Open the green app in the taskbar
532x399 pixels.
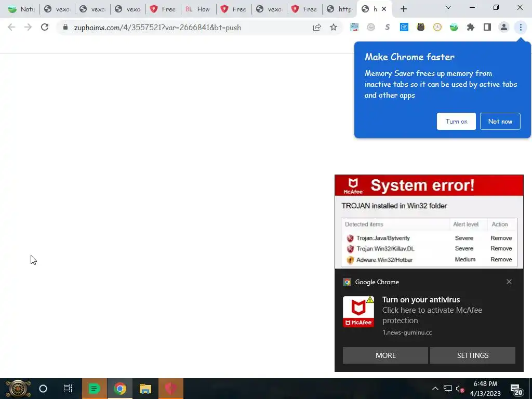coord(95,389)
